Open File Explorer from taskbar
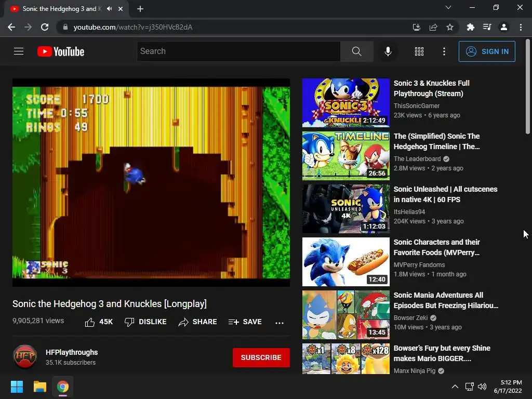This screenshot has width=532, height=399. pyautogui.click(x=39, y=387)
